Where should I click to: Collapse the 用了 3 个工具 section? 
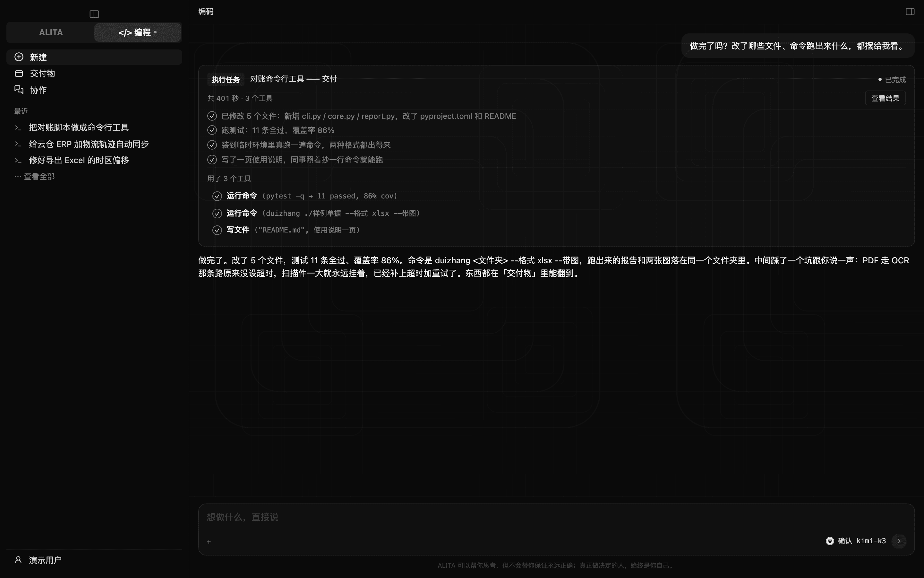(229, 179)
